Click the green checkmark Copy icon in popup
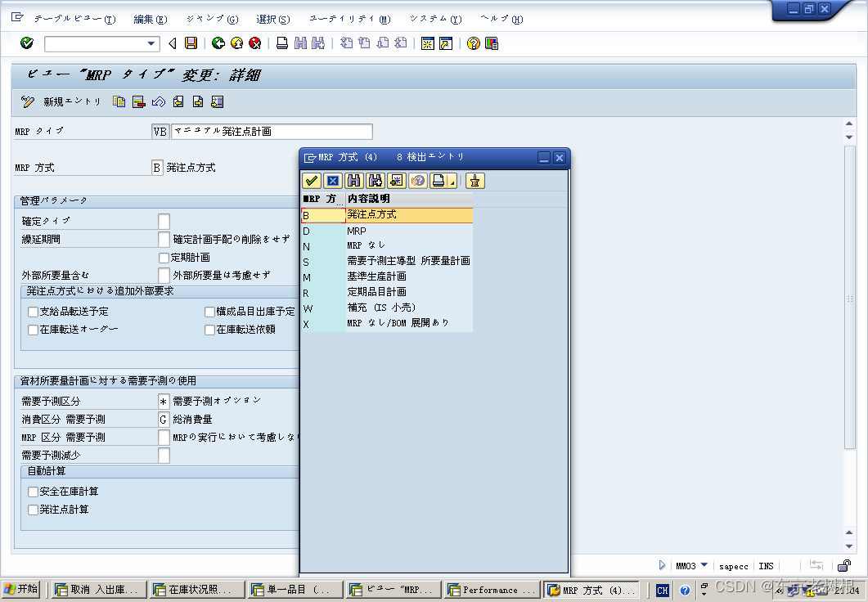The height and width of the screenshot is (602, 868). point(312,181)
